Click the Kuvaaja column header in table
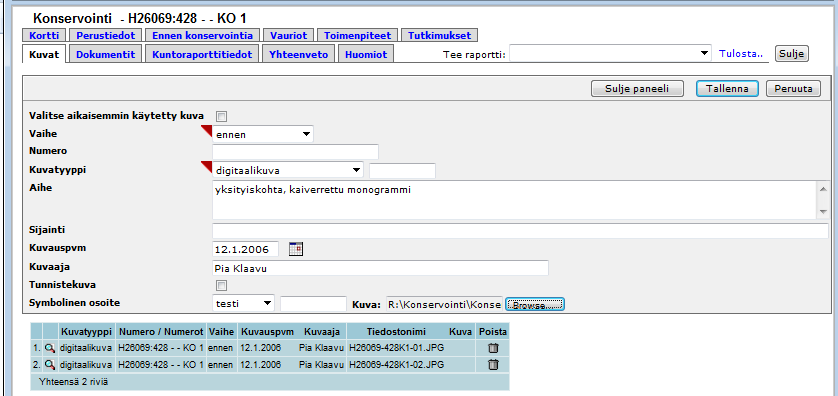The image size is (838, 396). (322, 332)
